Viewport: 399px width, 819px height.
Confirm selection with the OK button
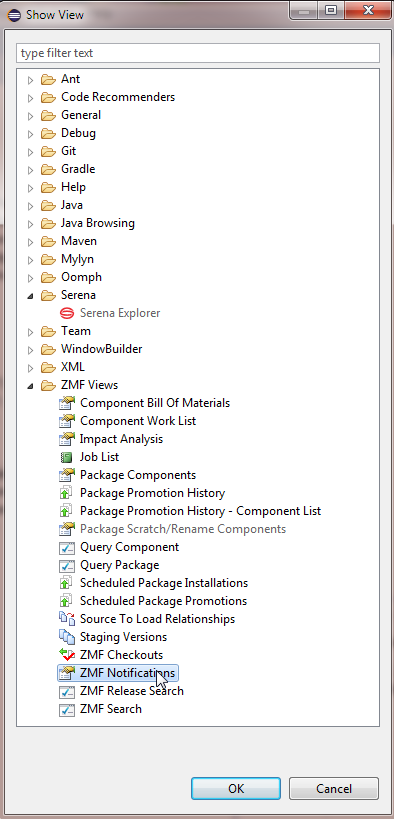click(x=236, y=788)
